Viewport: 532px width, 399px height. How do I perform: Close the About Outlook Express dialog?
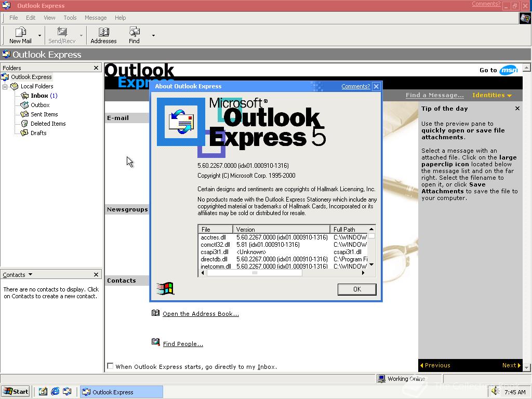tap(376, 86)
